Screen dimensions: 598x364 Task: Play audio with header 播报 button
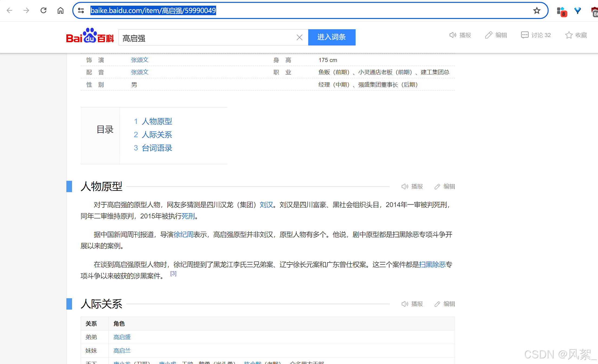(460, 35)
